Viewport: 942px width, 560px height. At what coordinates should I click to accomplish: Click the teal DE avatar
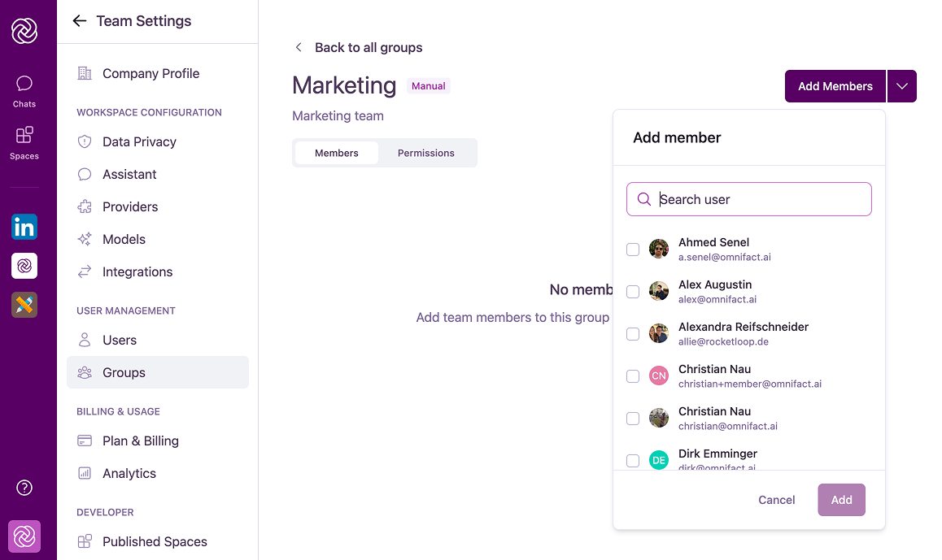point(659,460)
